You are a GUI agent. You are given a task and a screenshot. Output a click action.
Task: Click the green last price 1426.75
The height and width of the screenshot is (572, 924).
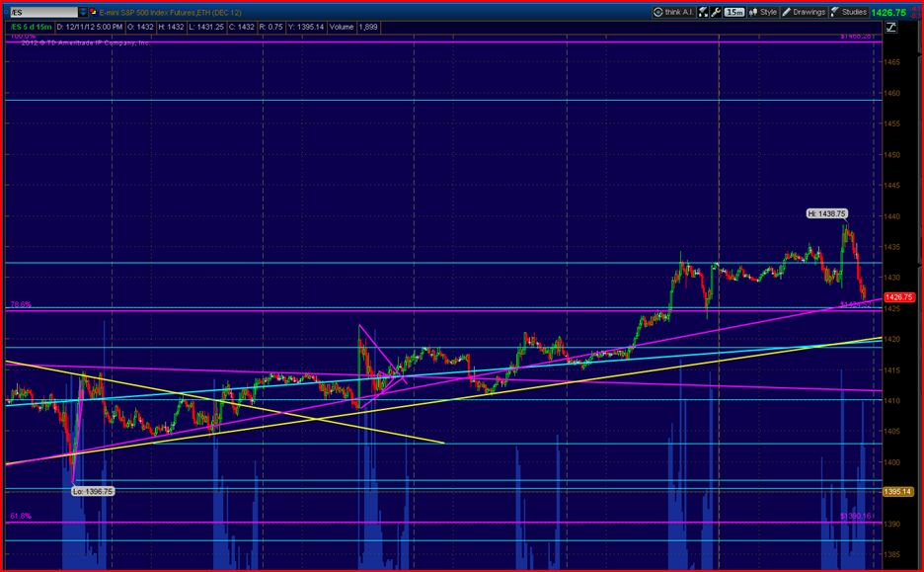[888, 13]
